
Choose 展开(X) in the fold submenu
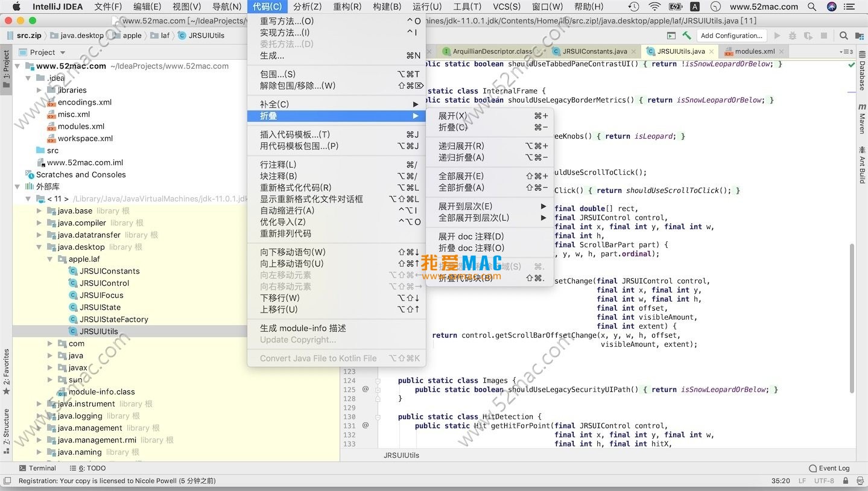pos(490,116)
